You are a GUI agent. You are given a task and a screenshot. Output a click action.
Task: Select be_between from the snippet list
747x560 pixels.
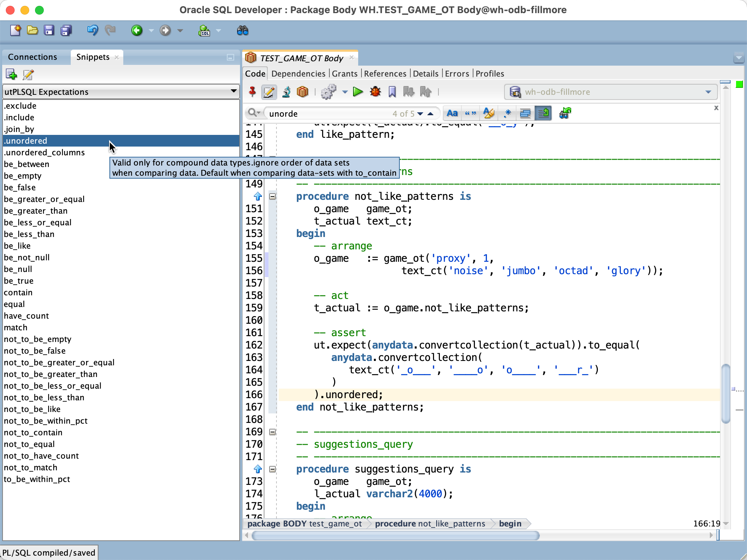pos(27,164)
